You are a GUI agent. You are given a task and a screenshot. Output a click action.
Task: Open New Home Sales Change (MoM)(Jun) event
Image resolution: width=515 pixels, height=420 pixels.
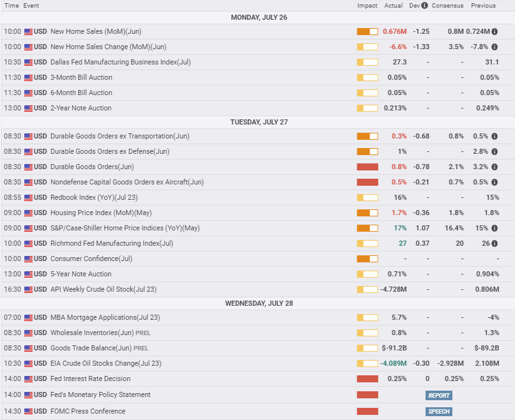pos(109,47)
